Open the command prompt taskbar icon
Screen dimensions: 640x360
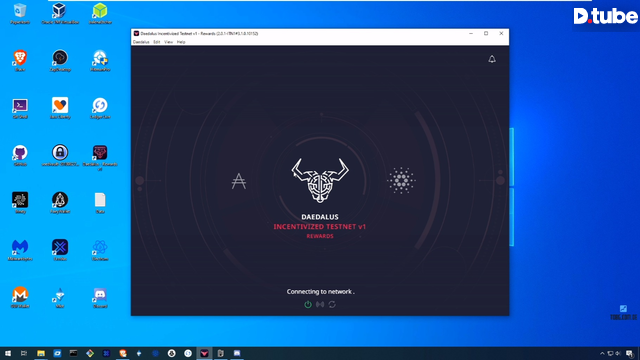pyautogui.click(x=73, y=353)
